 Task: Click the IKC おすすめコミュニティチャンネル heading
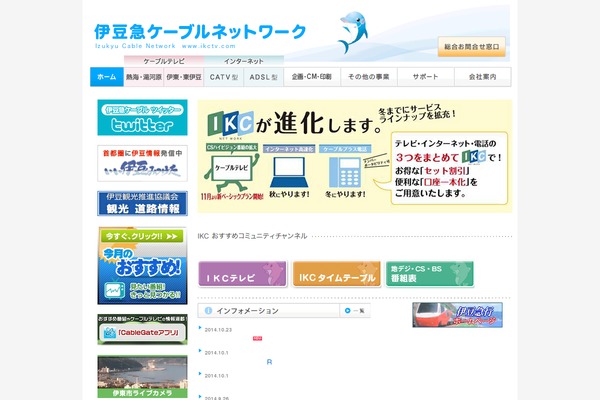coord(252,236)
